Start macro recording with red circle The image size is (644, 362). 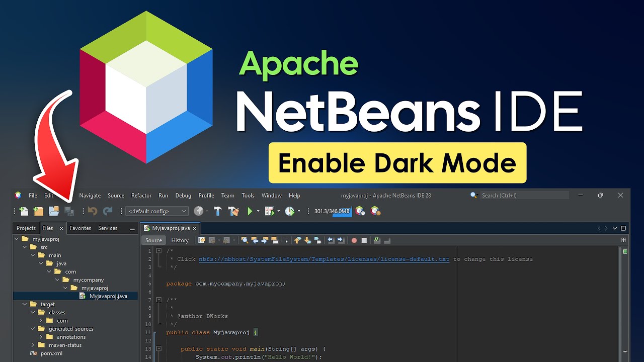point(354,240)
